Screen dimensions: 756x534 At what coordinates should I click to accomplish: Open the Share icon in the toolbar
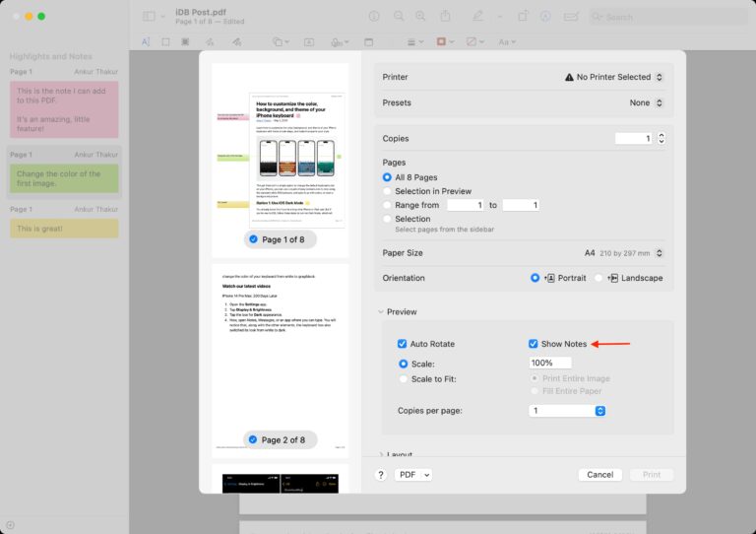(x=445, y=17)
